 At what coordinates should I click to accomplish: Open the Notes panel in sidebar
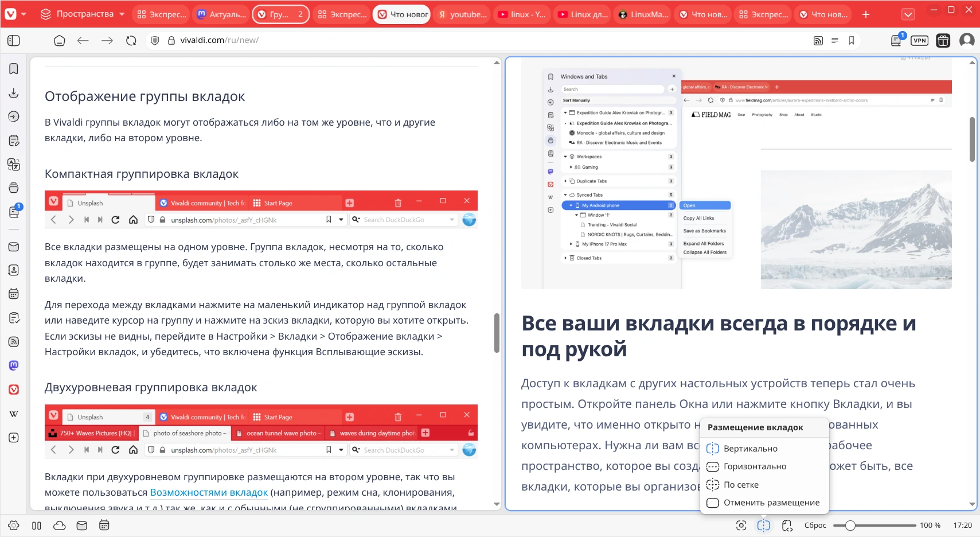tap(13, 140)
